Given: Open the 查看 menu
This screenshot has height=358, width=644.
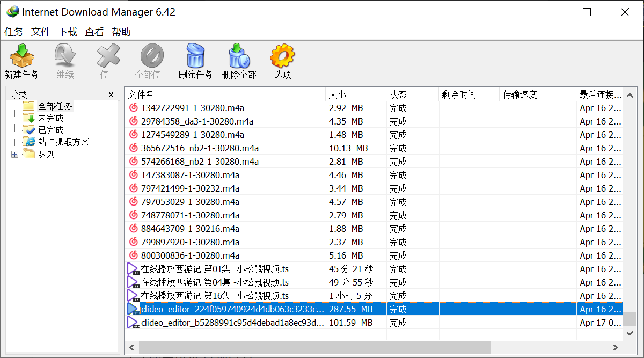Looking at the screenshot, I should pyautogui.click(x=94, y=32).
